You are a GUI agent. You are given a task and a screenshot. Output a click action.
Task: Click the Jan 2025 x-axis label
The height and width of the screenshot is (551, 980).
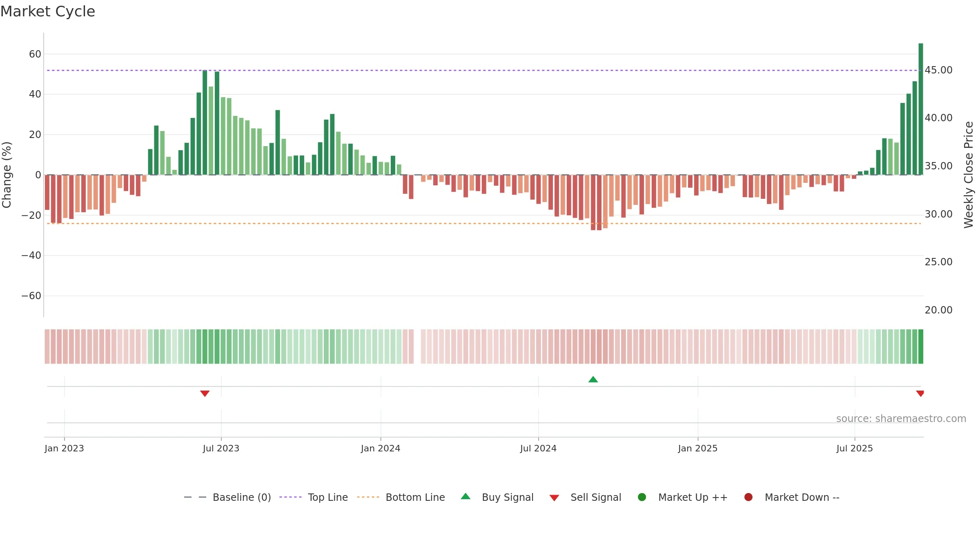[698, 448]
